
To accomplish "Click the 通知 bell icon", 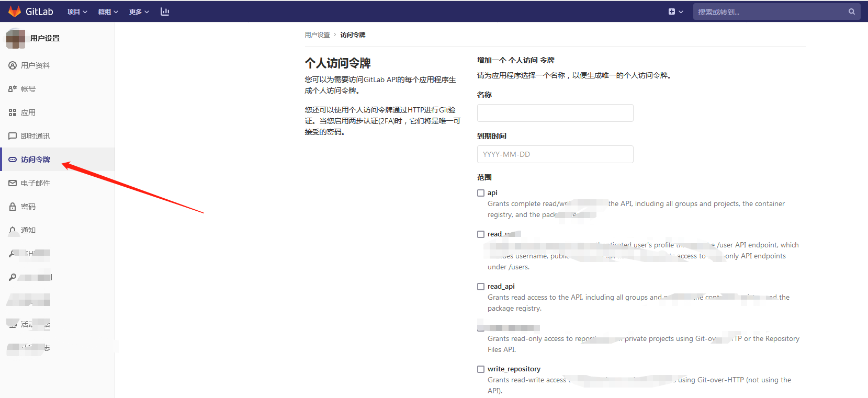I will point(13,230).
